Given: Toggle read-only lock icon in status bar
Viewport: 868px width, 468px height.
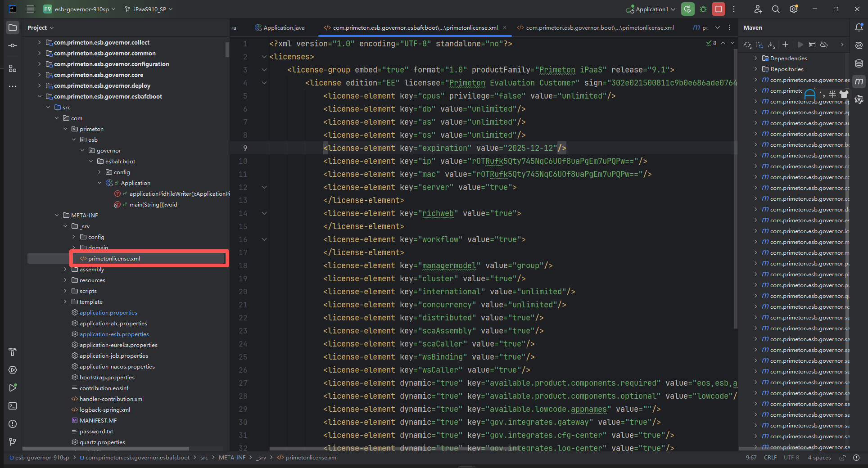Looking at the screenshot, I should (842, 458).
